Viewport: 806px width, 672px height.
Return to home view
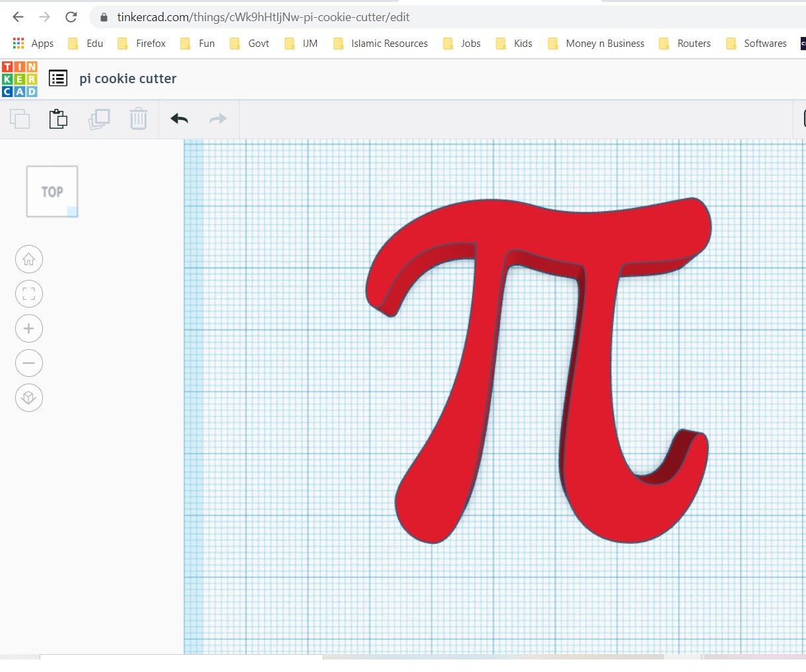[28, 259]
